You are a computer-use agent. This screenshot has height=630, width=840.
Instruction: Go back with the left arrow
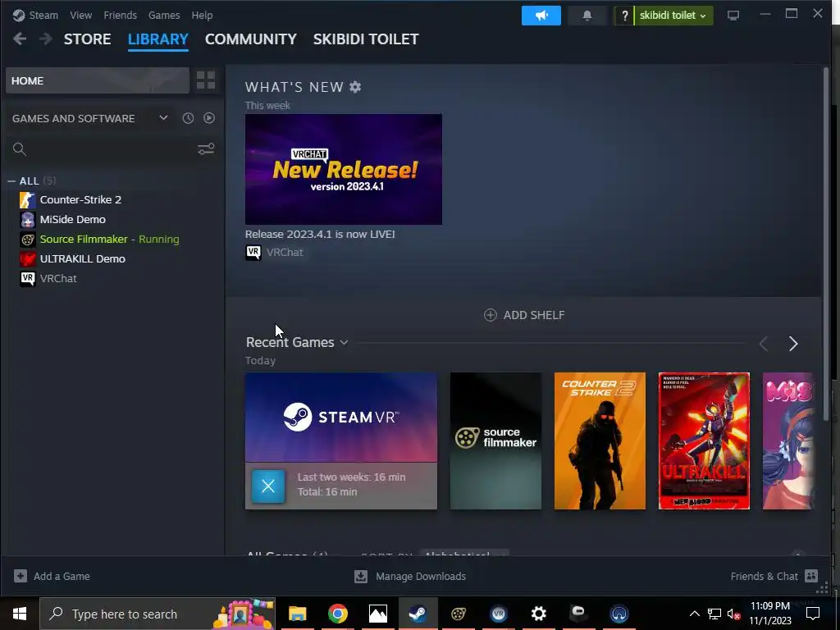[20, 39]
